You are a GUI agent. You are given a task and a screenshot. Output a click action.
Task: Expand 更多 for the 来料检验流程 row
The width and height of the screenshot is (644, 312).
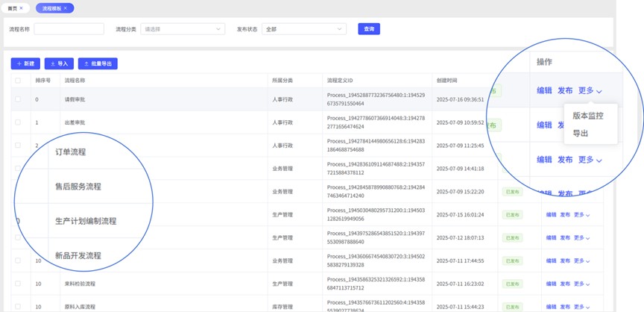tap(581, 284)
